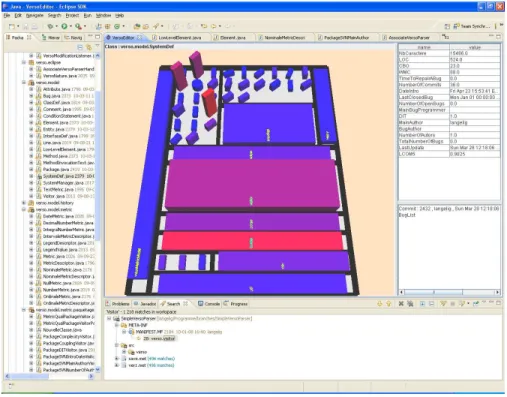Collapse the verso.eclipse package node
The image size is (507, 397).
click(24, 62)
